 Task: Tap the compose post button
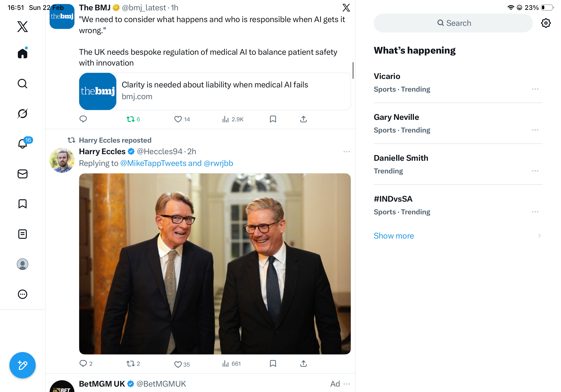coord(23,365)
